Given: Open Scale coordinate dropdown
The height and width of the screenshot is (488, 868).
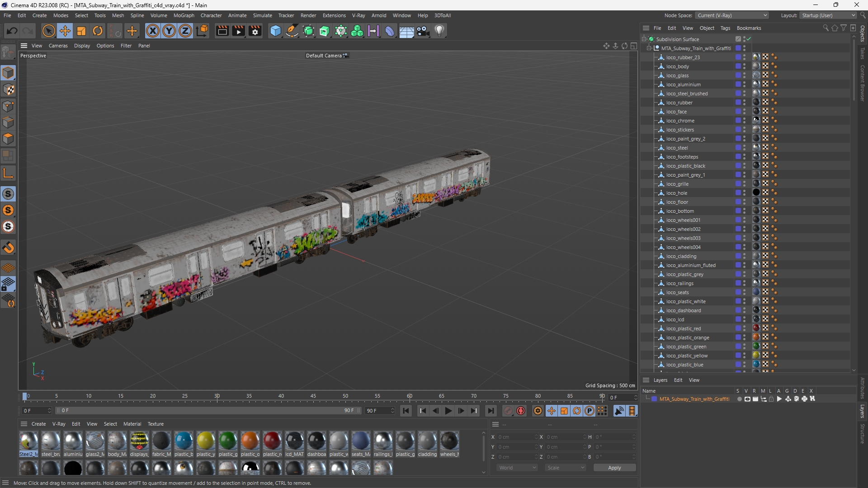Looking at the screenshot, I should point(566,468).
